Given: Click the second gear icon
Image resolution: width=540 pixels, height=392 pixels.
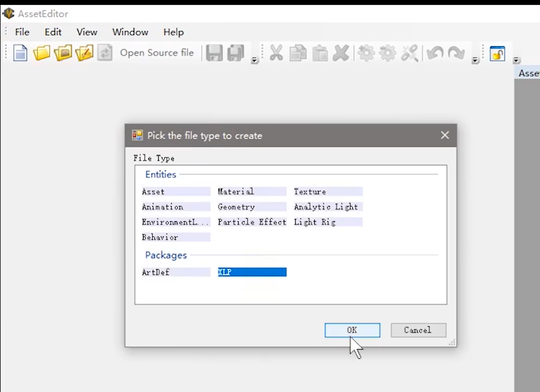Looking at the screenshot, I should point(387,53).
